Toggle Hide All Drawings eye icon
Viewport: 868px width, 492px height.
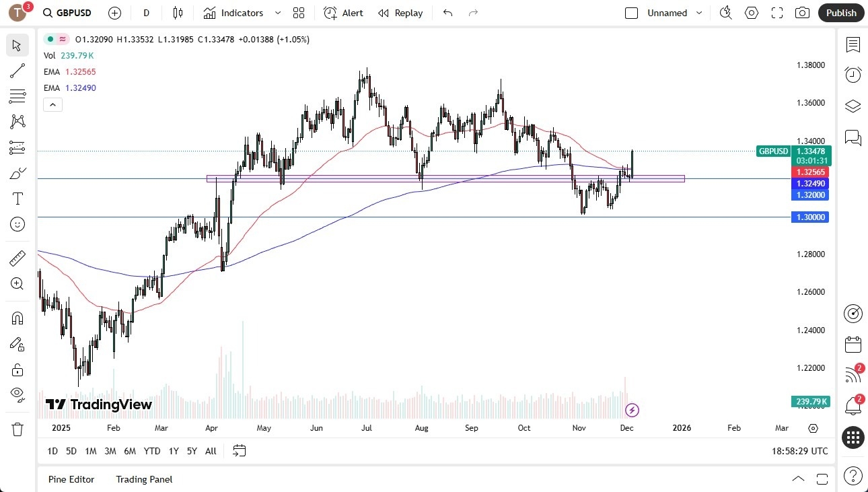pyautogui.click(x=17, y=395)
